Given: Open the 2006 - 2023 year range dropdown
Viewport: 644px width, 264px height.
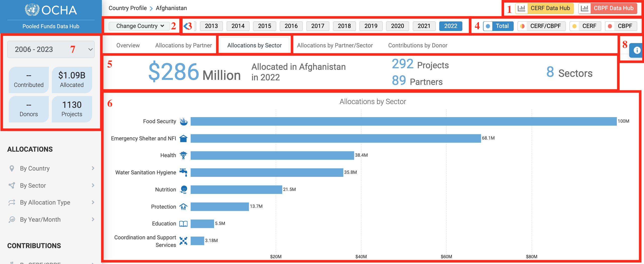Looking at the screenshot, I should (51, 49).
